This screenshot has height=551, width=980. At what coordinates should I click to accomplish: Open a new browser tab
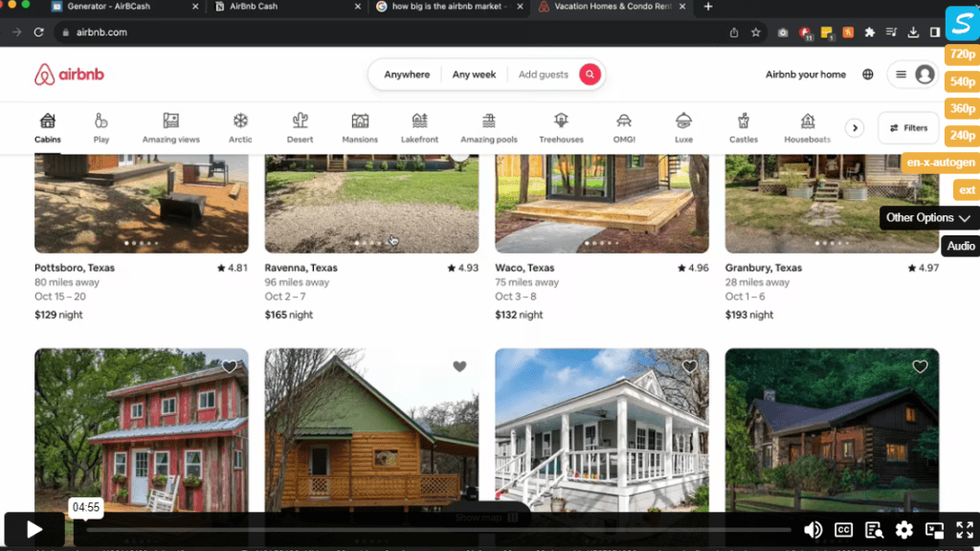708,7
